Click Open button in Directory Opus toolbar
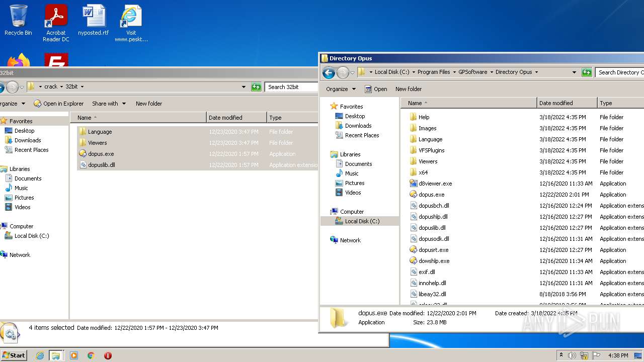The height and width of the screenshot is (362, 644). click(x=376, y=89)
